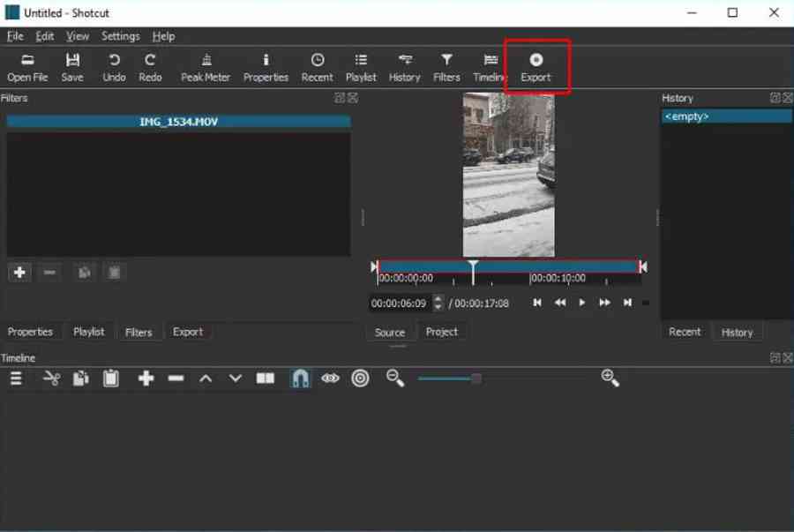The image size is (794, 532).
Task: Click the timeline hamburger menu icon
Action: click(x=16, y=378)
